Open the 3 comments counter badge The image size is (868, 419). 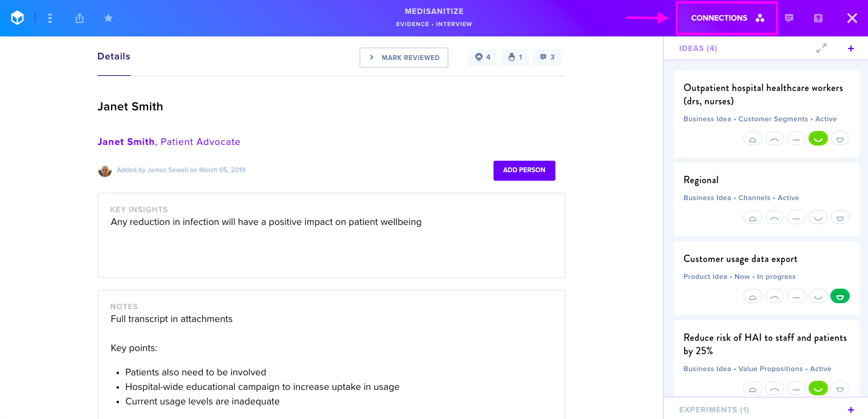pos(547,58)
